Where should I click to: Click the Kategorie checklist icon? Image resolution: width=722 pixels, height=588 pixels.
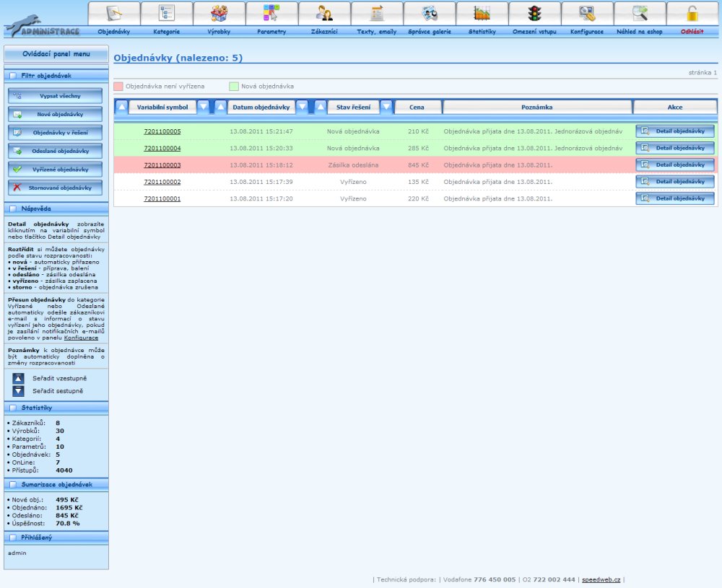point(166,14)
